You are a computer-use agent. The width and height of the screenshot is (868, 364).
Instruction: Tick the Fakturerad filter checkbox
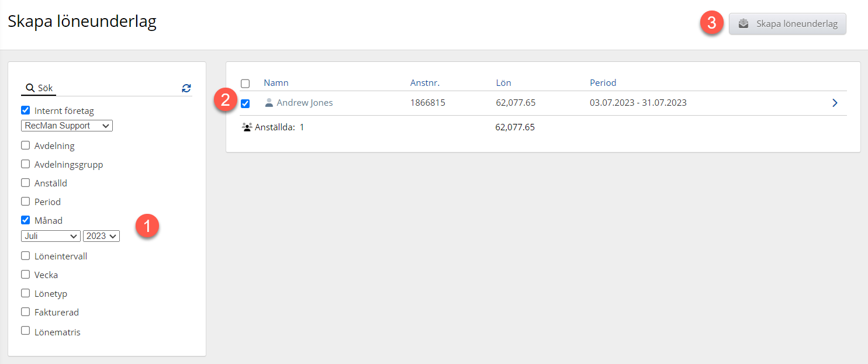pyautogui.click(x=26, y=311)
